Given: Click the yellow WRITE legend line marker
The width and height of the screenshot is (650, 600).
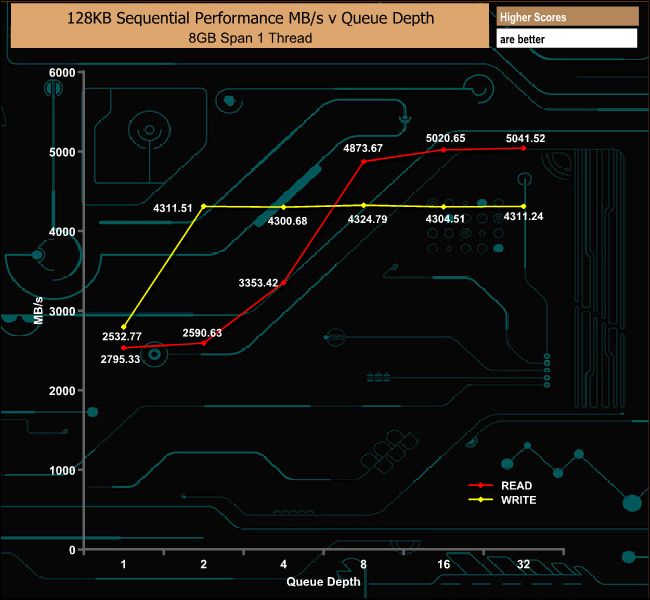Looking at the screenshot, I should coord(481,500).
